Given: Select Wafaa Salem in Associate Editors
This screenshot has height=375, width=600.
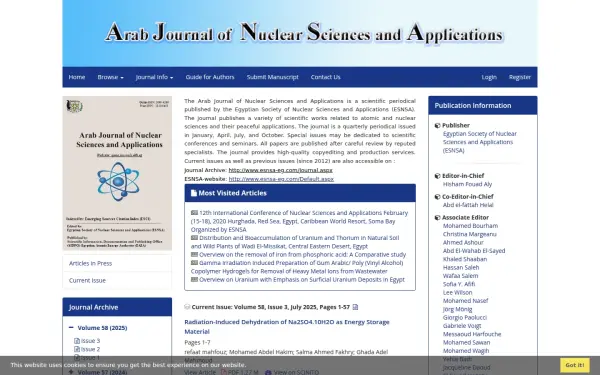Looking at the screenshot, I should (x=460, y=276).
